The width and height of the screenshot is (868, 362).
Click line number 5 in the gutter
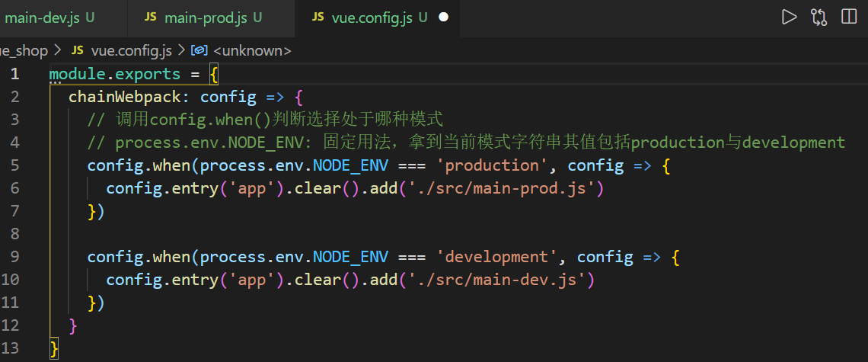pyautogui.click(x=15, y=165)
